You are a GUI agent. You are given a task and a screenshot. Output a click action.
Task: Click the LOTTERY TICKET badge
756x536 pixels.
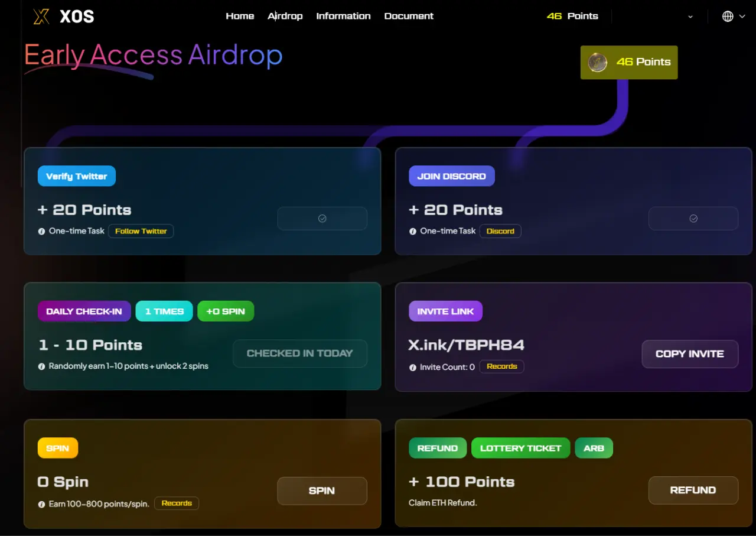point(521,448)
